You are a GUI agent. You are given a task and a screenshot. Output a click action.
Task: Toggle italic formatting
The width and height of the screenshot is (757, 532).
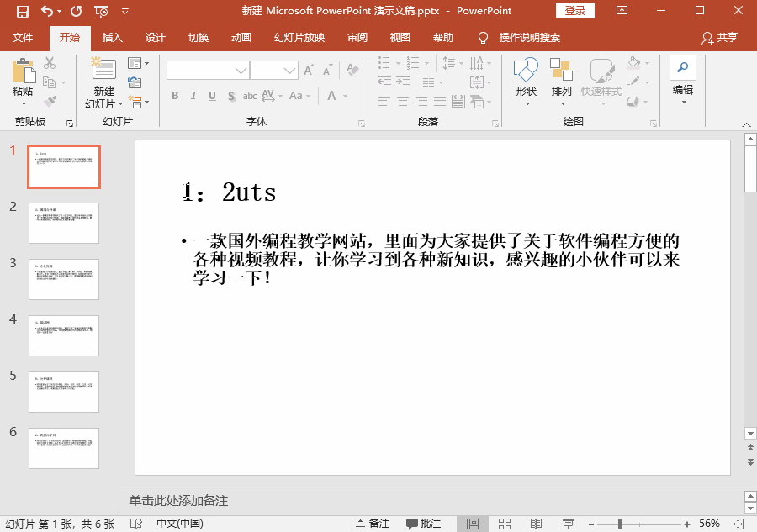[x=193, y=96]
